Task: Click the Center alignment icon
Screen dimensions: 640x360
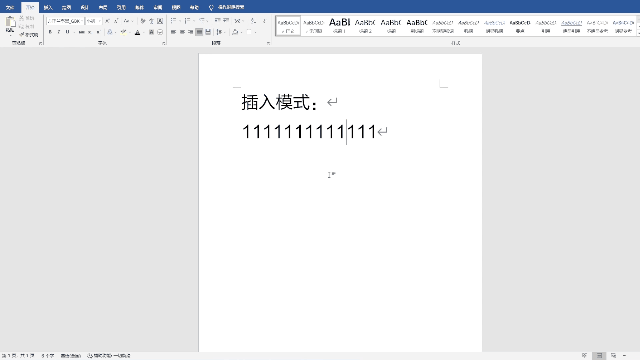Action: point(182,32)
